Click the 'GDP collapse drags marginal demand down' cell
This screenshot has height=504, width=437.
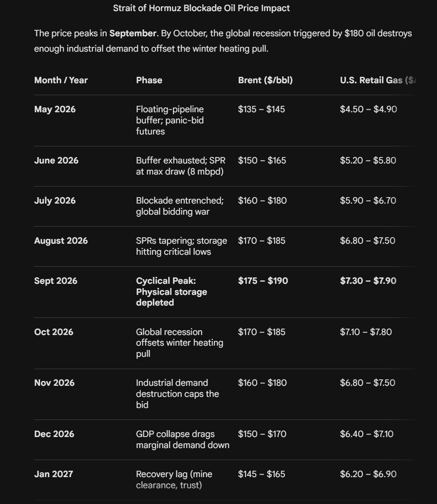click(183, 440)
